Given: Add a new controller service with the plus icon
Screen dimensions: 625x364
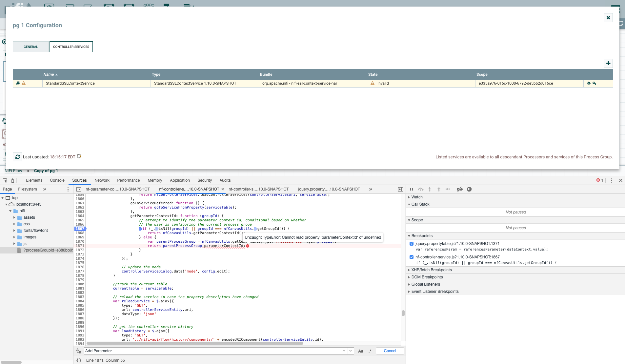Looking at the screenshot, I should [608, 63].
